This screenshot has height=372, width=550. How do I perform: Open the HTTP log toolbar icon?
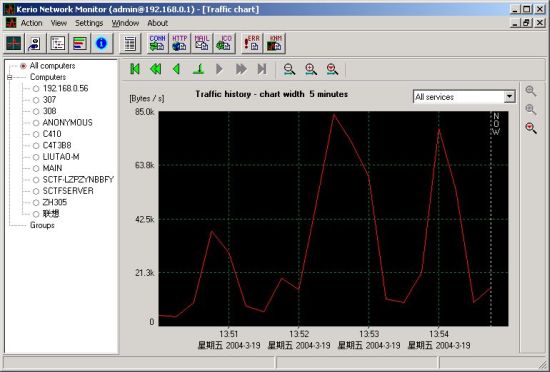point(180,43)
